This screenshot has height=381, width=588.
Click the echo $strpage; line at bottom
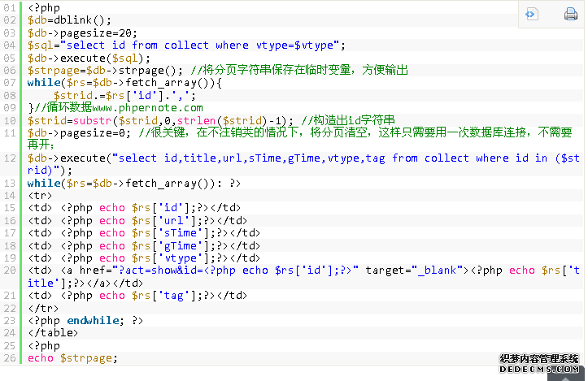pos(72,357)
